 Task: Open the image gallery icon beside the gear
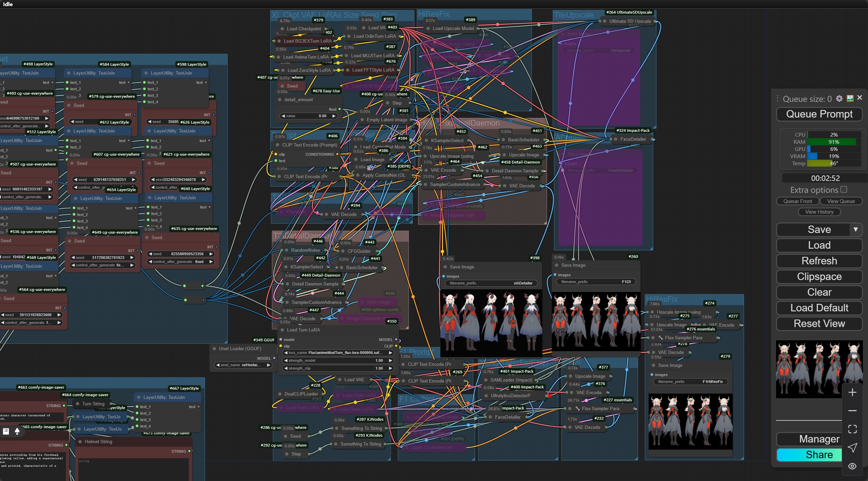850,98
